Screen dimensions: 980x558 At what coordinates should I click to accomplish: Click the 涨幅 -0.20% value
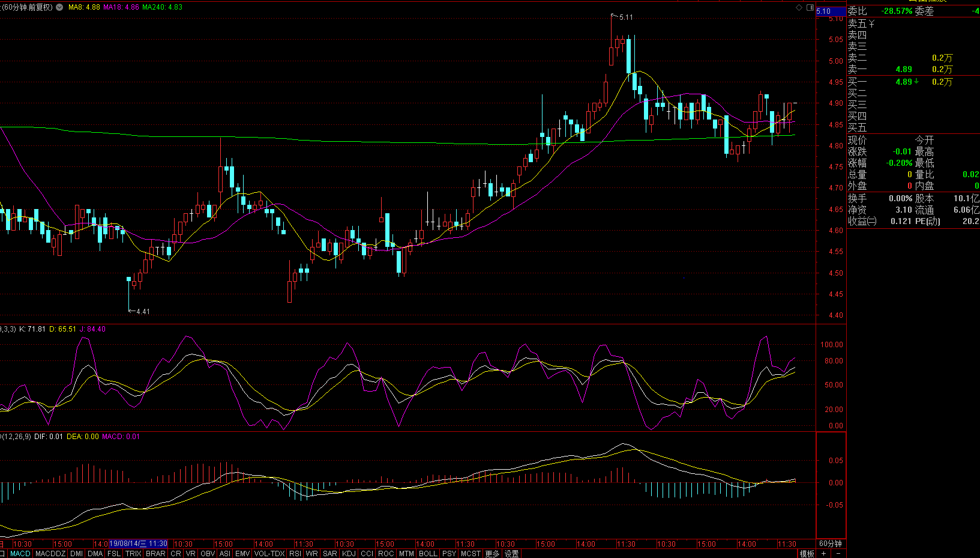900,163
